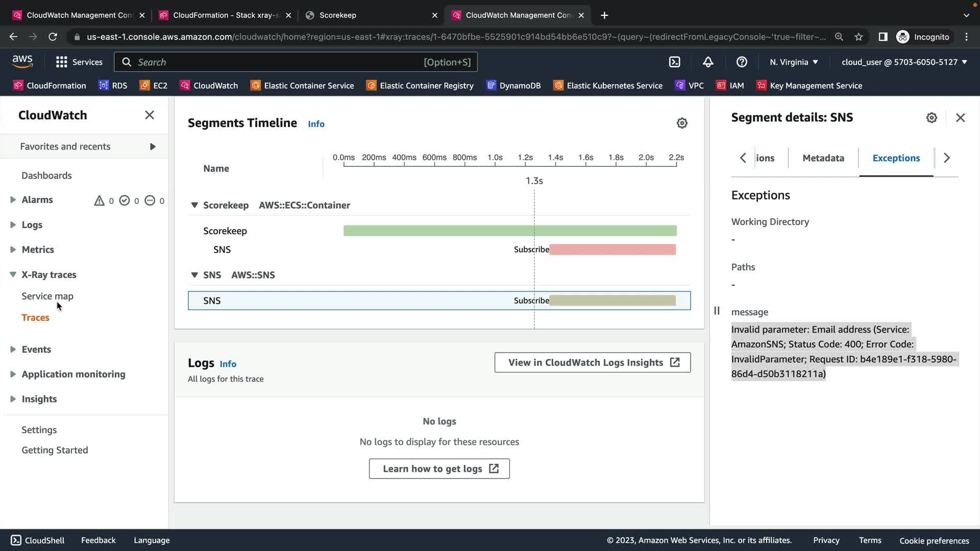Open Segment details settings gear
The height and width of the screenshot is (551, 980).
pyautogui.click(x=932, y=118)
